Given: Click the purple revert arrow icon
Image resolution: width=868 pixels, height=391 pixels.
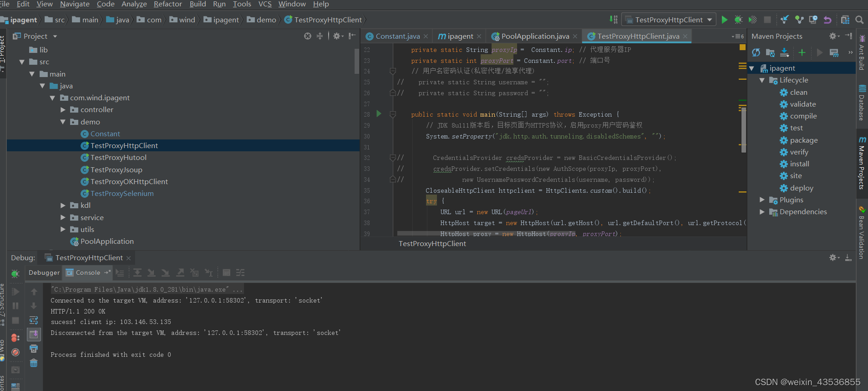Looking at the screenshot, I should [827, 20].
